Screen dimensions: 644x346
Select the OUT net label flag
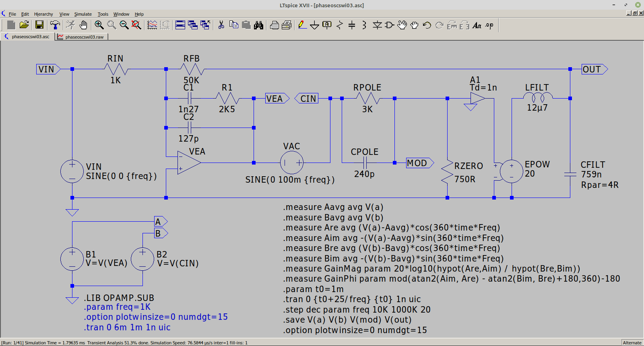594,69
